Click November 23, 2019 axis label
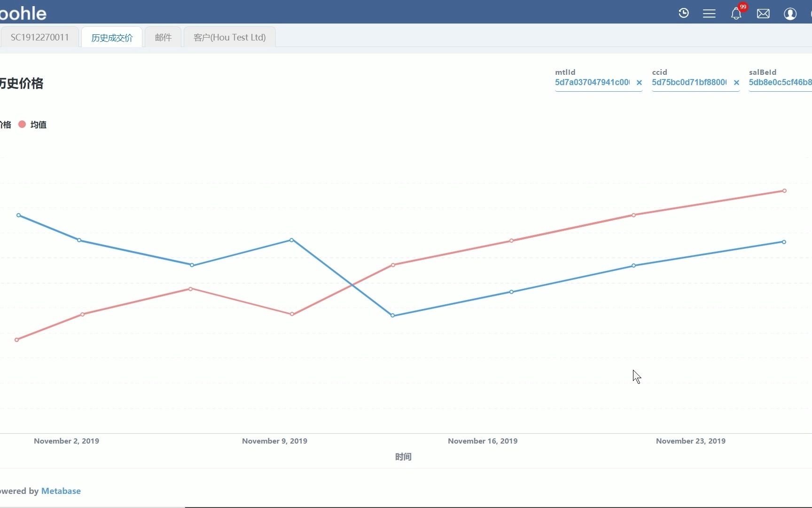The width and height of the screenshot is (812, 508). coord(691,441)
